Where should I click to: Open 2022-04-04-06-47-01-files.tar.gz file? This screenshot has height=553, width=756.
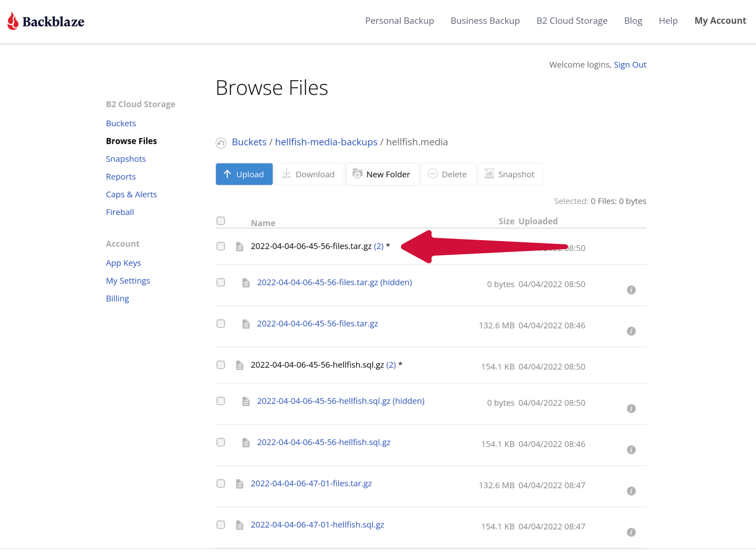(x=311, y=484)
